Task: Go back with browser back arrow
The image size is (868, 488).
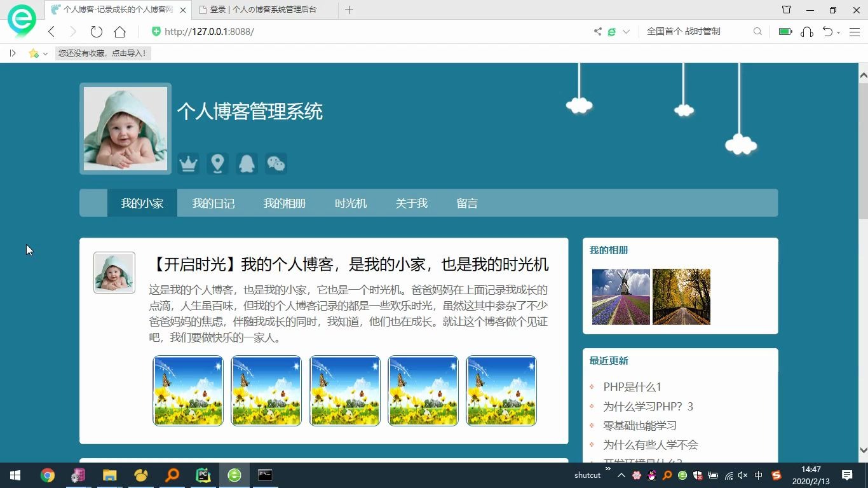Action: [x=52, y=31]
